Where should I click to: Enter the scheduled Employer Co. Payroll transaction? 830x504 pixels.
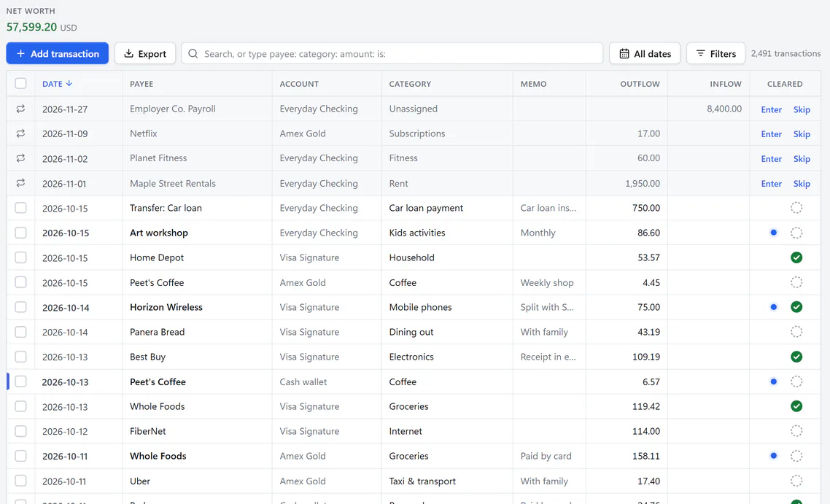point(771,109)
